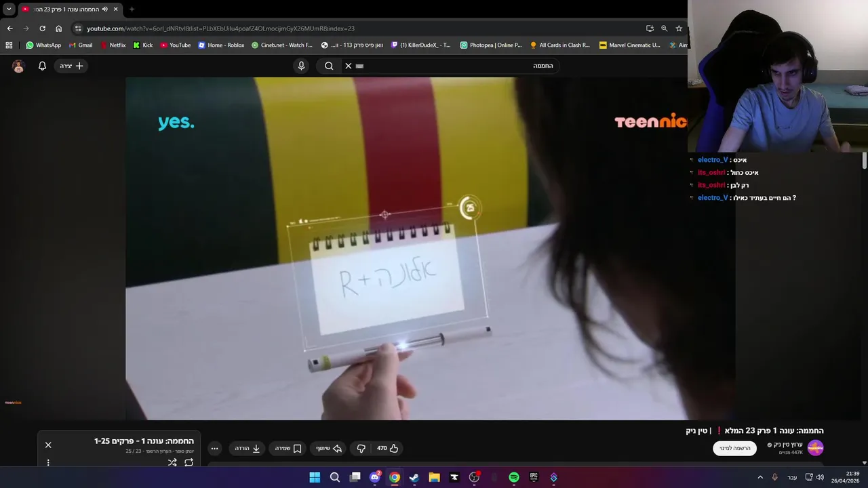Bookmark this page with the star icon
The height and width of the screenshot is (488, 868).
pos(679,28)
